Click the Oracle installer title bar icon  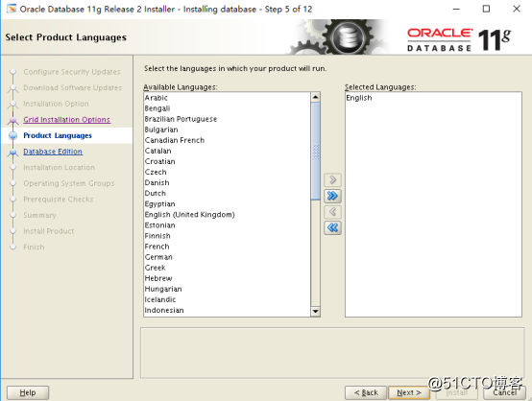pyautogui.click(x=12, y=9)
